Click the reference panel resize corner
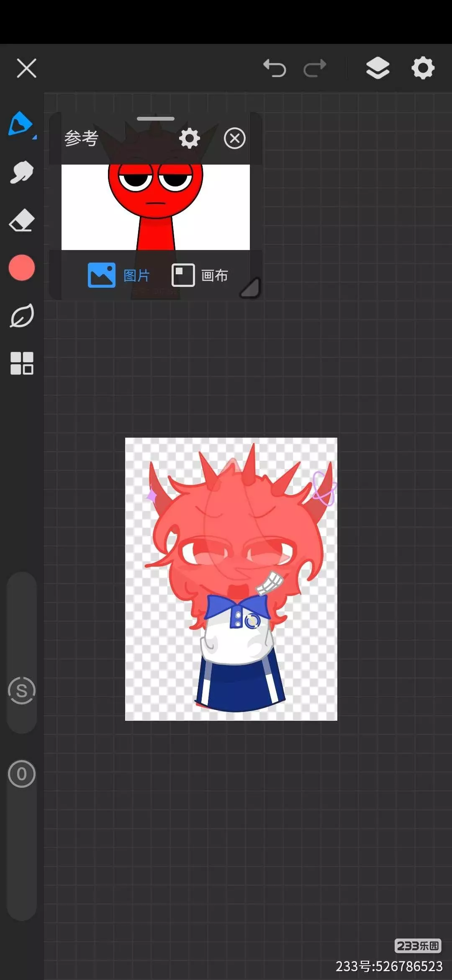452x980 pixels. pos(250,288)
